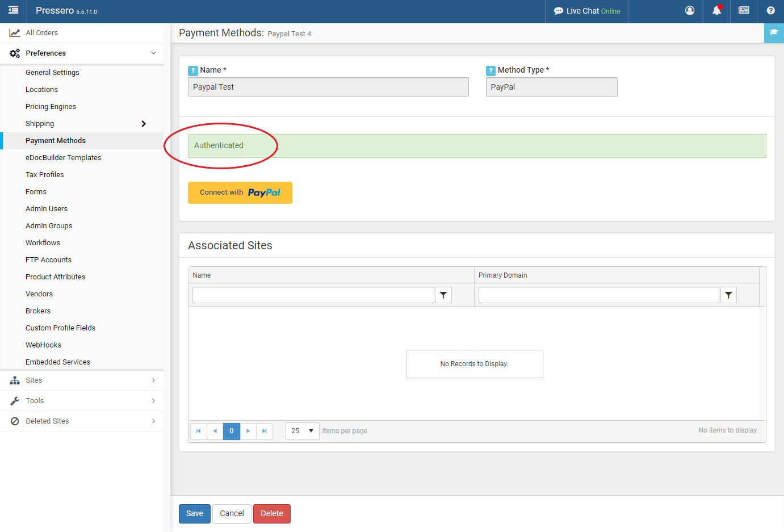Viewport: 784px width, 532px height.
Task: Expand the Deleted Sites chevron
Action: point(153,421)
